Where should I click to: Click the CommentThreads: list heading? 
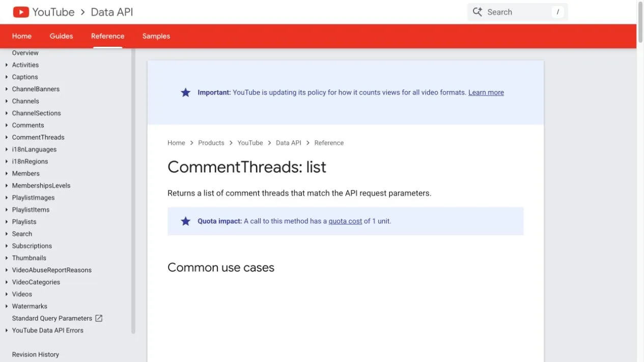(247, 167)
